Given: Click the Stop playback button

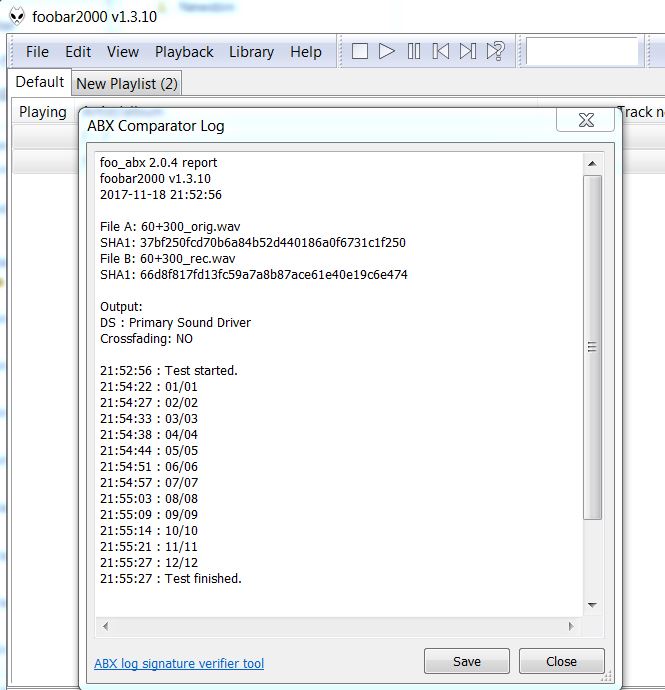Looking at the screenshot, I should pyautogui.click(x=360, y=51).
